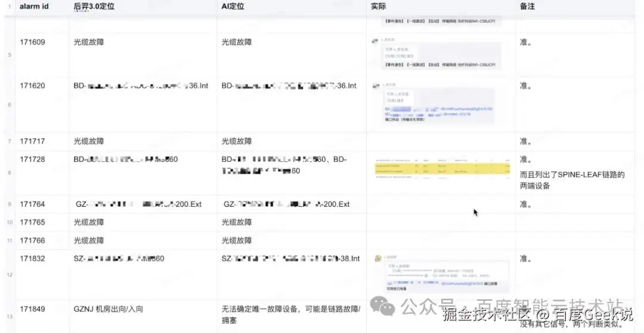Open the chat screenshot thumbnail in row 171832
Image resolution: width=644 pixels, height=333 pixels.
[441, 273]
